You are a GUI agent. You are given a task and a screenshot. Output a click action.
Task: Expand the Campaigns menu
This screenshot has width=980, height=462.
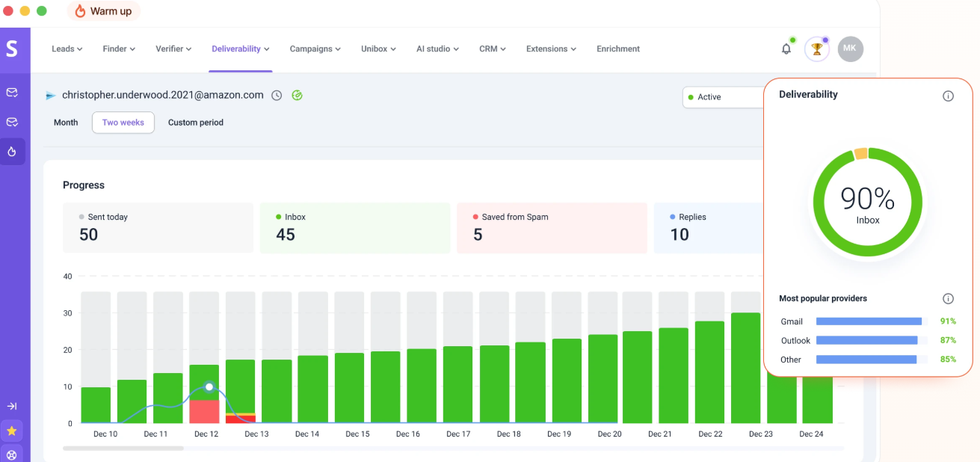pos(315,49)
